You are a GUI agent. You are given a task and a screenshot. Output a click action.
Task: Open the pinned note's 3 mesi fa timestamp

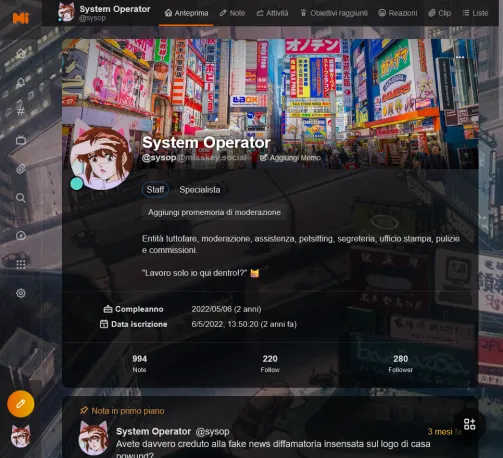(444, 432)
